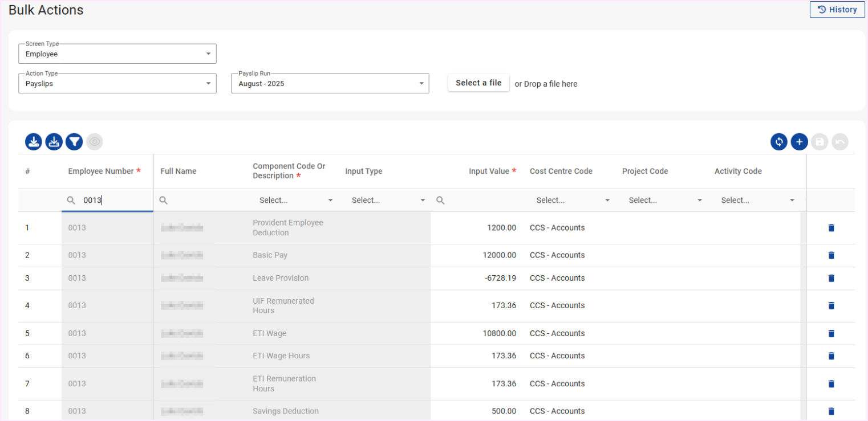Click the Select a file button
The height and width of the screenshot is (421, 868).
pos(478,83)
